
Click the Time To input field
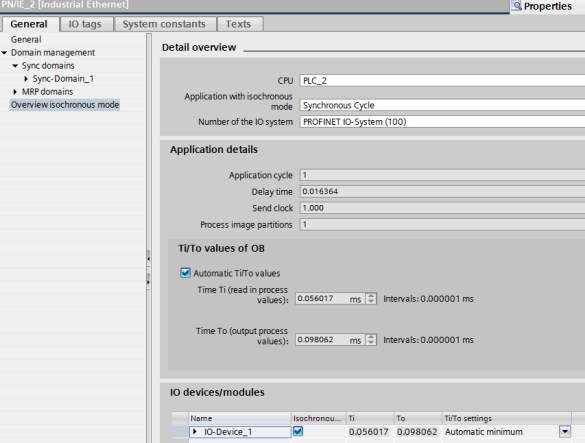coord(330,340)
